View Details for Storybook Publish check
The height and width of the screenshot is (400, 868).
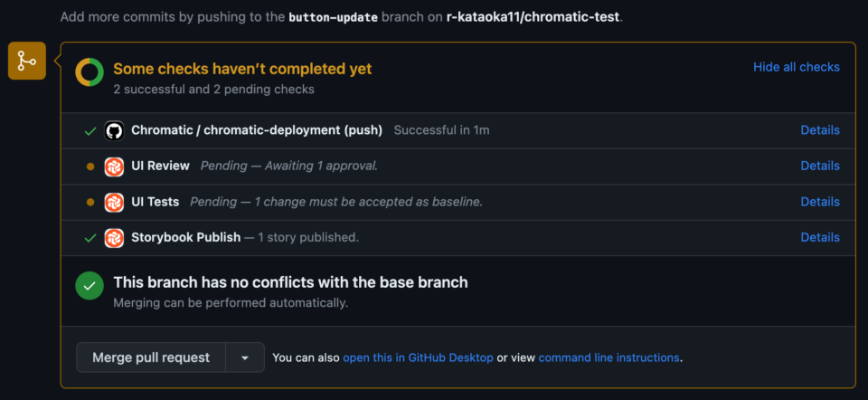[x=820, y=237]
